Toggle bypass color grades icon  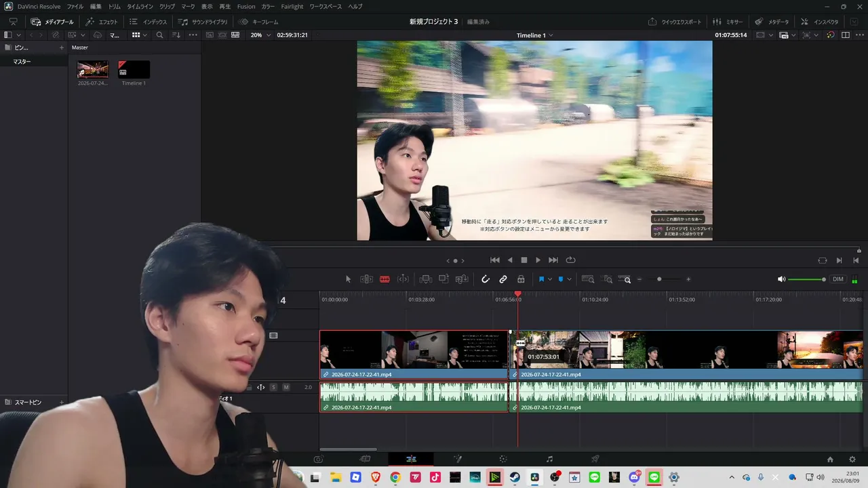point(831,35)
